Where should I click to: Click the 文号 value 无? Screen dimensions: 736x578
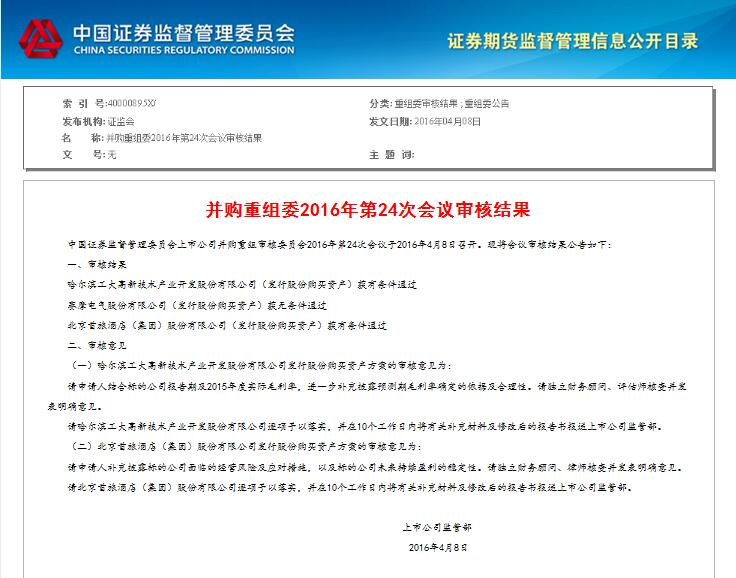pos(112,154)
